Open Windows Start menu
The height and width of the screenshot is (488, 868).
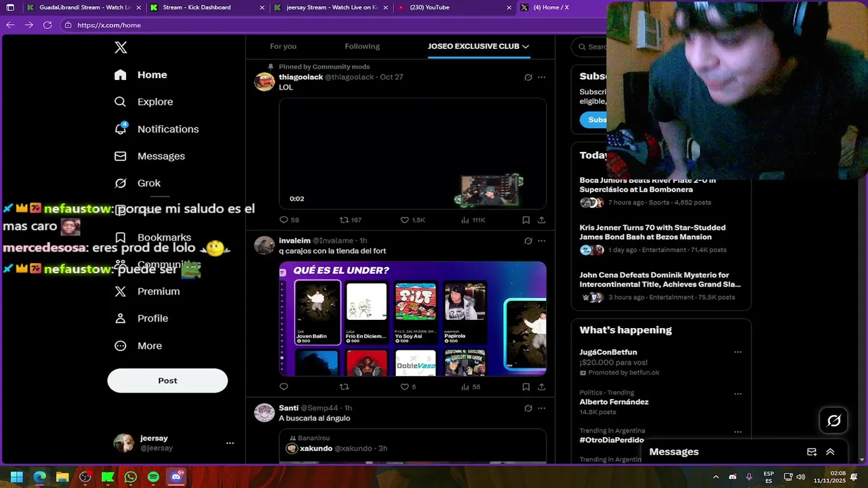click(x=17, y=477)
